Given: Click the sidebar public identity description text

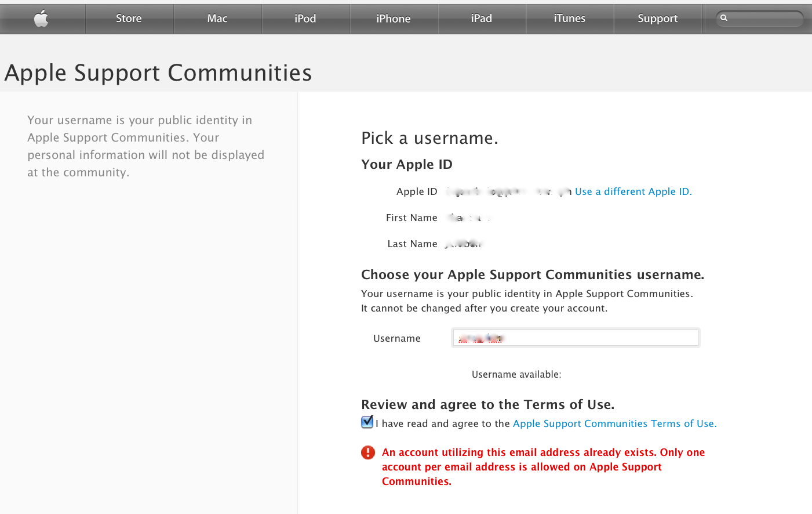Looking at the screenshot, I should (x=145, y=146).
